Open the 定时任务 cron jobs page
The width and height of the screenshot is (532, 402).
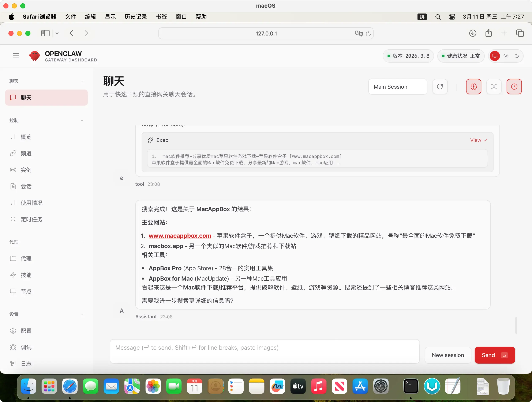coord(46,219)
